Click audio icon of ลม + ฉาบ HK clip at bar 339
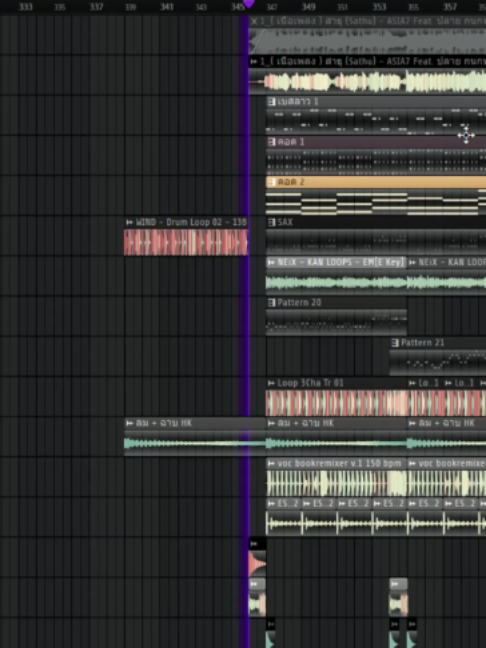Screen dimensions: 486x648 pyautogui.click(x=129, y=423)
